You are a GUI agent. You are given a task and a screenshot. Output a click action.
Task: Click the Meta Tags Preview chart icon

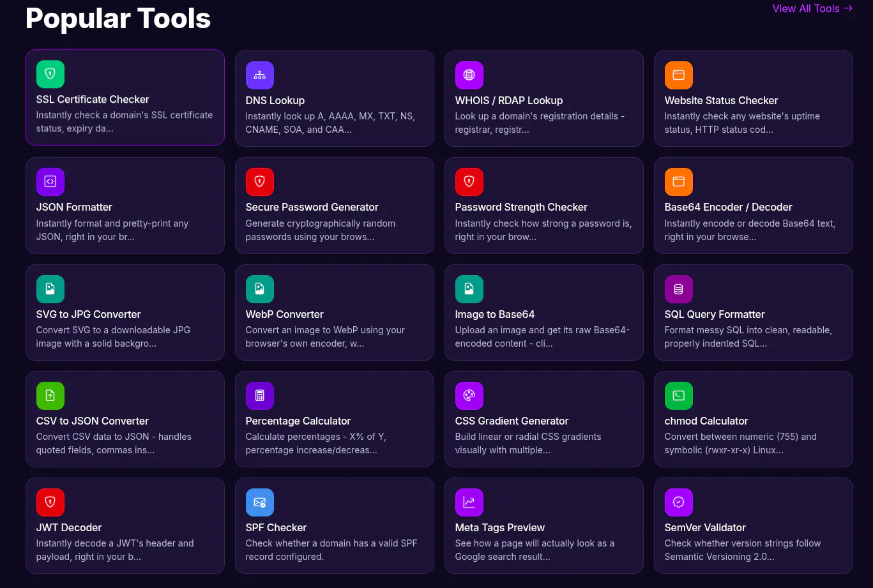click(x=469, y=502)
